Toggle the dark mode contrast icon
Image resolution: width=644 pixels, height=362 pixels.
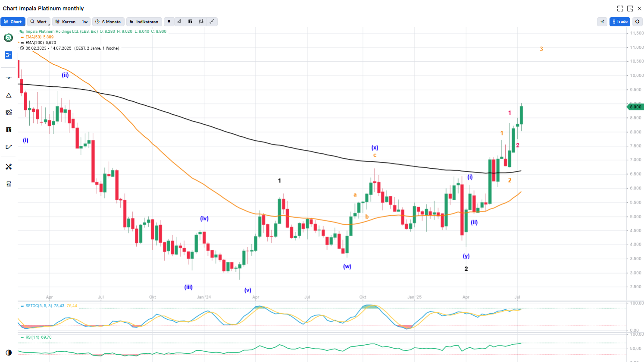9,353
